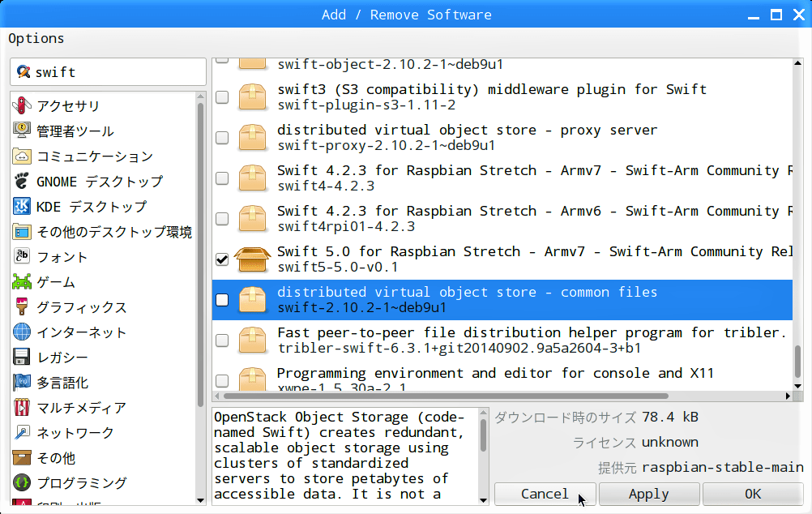Click the open box icon for swift5-5.0-v0.1
Screen dimensions: 812x514
pos(252,259)
